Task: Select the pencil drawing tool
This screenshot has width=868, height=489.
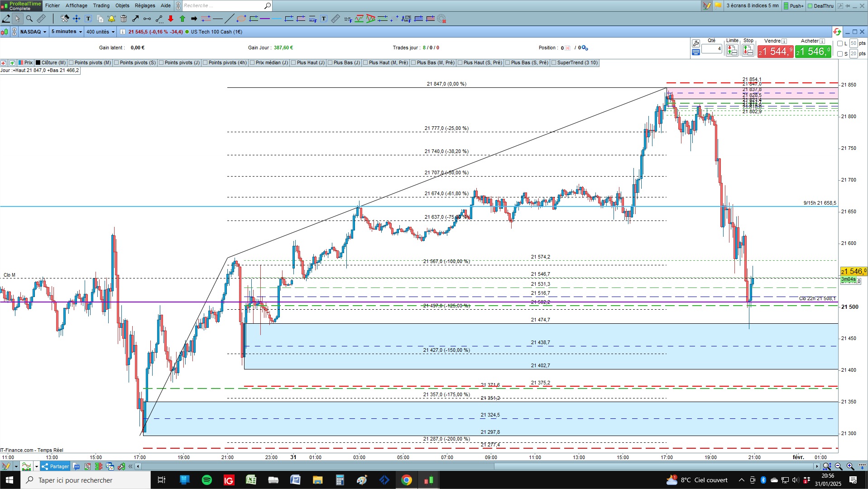Action: (x=6, y=19)
